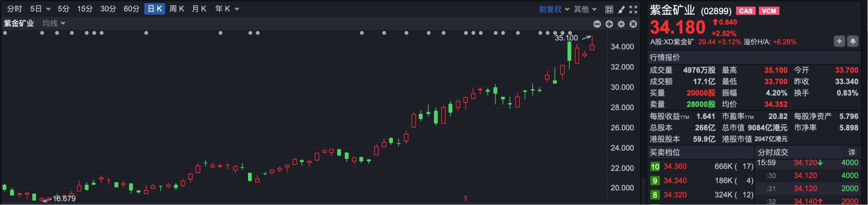Open the chart grid layout icon
The image size is (868, 205).
tap(609, 9)
